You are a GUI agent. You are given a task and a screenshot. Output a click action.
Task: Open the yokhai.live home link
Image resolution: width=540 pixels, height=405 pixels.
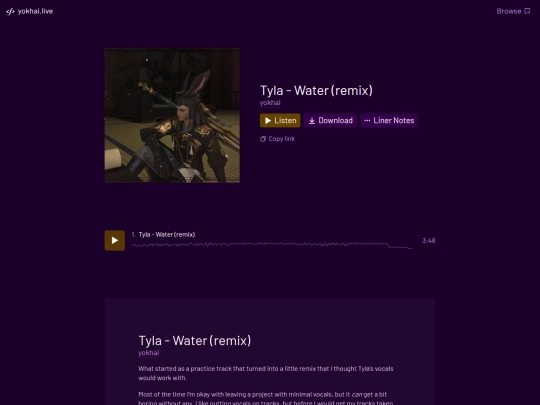pyautogui.click(x=30, y=11)
